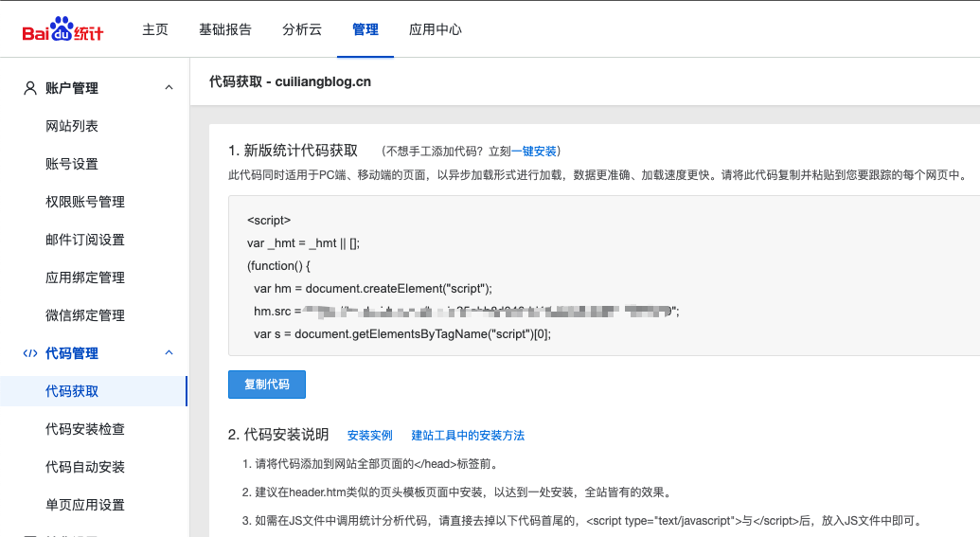The width and height of the screenshot is (980, 537).
Task: Click the 'hm.src =' code line
Action: click(466, 311)
